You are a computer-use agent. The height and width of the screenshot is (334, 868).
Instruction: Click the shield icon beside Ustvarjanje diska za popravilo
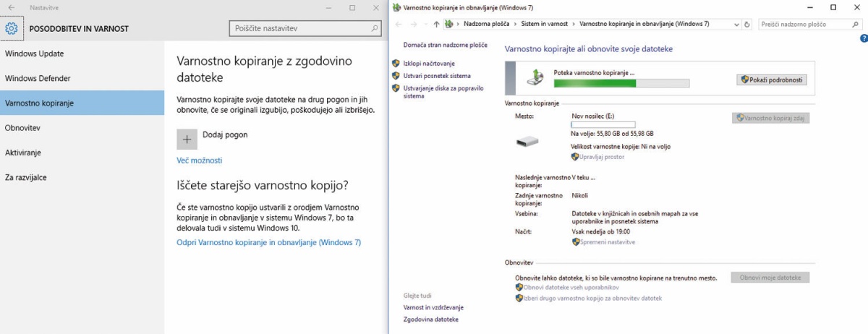coord(396,88)
